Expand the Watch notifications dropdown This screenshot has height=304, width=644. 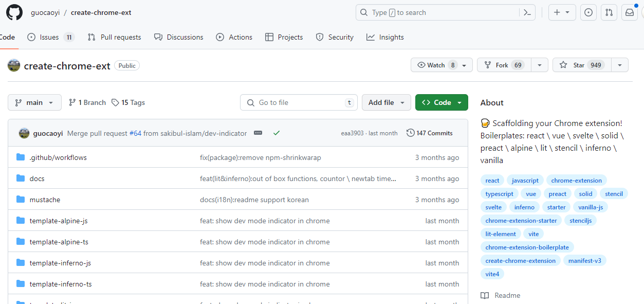click(441, 65)
